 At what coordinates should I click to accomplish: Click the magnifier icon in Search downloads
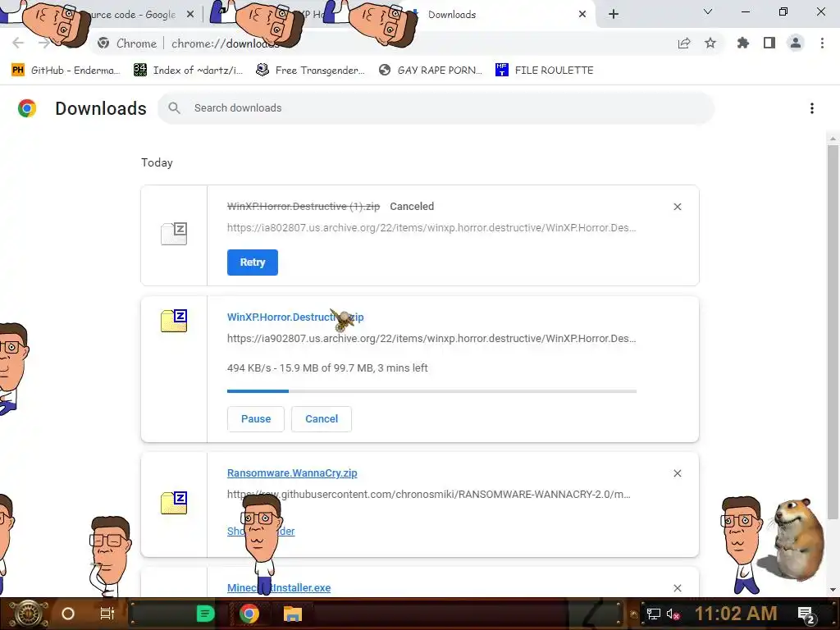pos(174,108)
